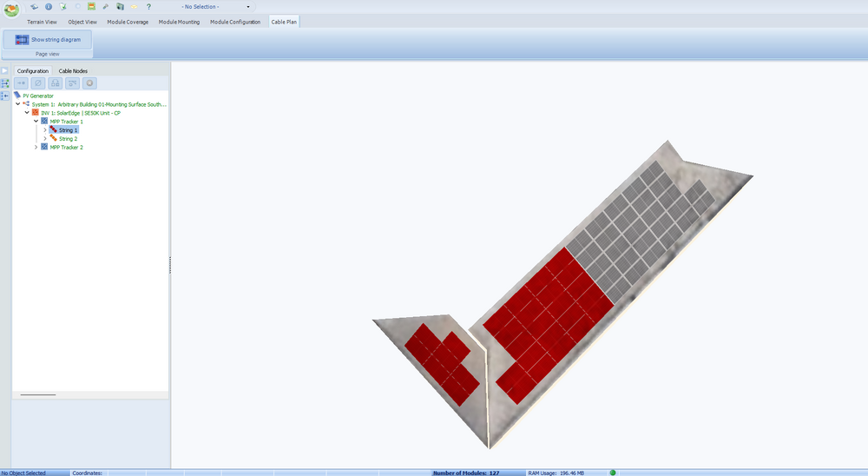Click the horizontal scrollbar in configuration panel

tap(38, 394)
